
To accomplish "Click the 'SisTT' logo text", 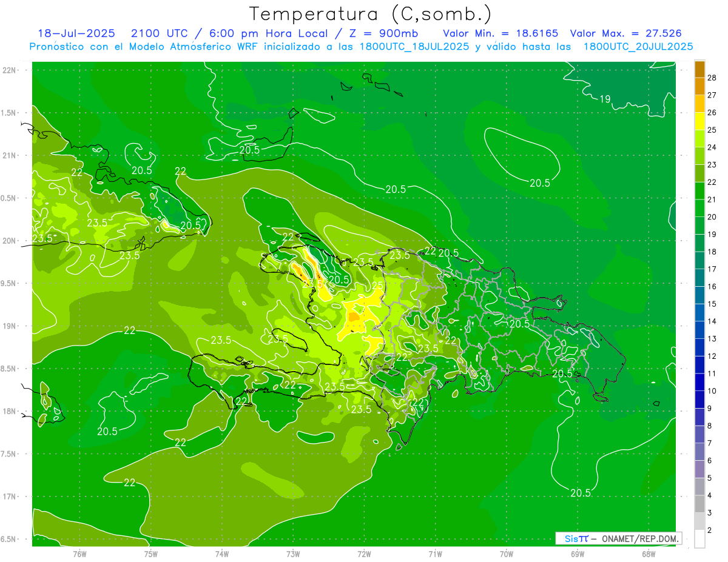I will click(x=576, y=538).
